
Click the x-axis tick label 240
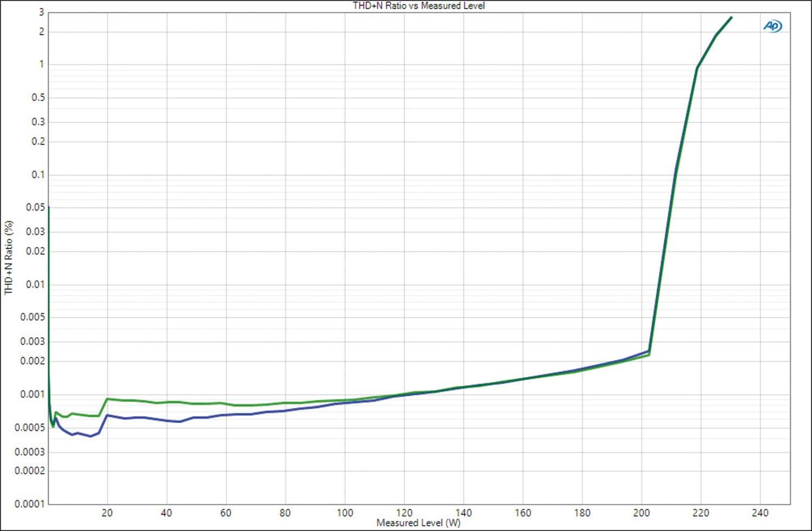coord(760,513)
